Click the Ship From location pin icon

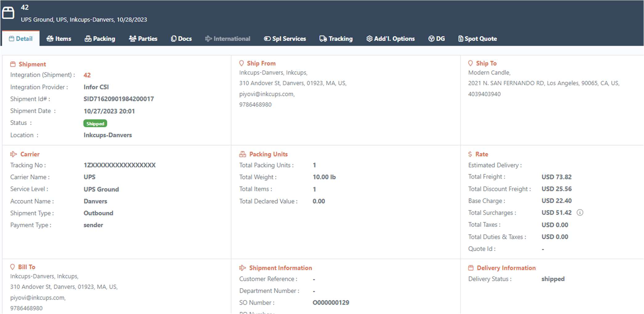tap(241, 63)
